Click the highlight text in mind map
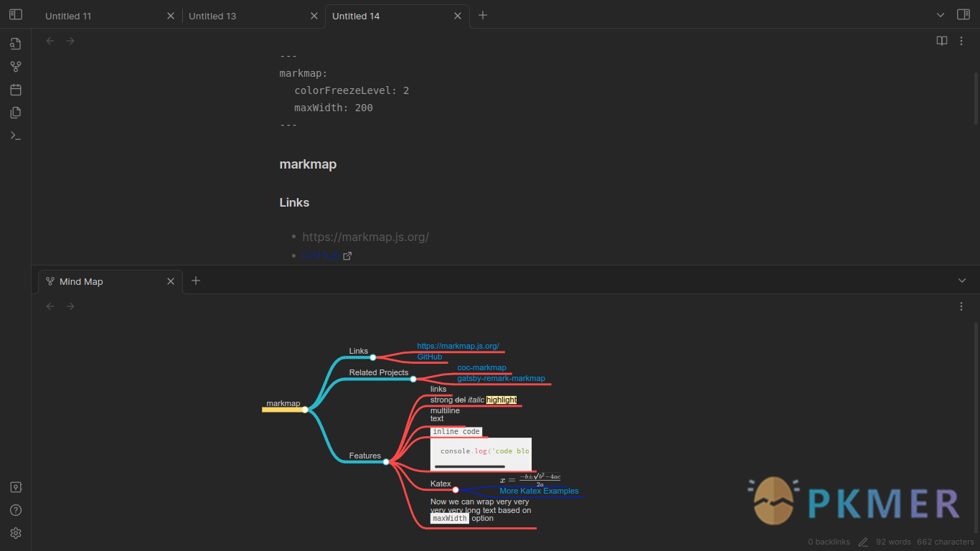The height and width of the screenshot is (551, 980). pos(501,400)
